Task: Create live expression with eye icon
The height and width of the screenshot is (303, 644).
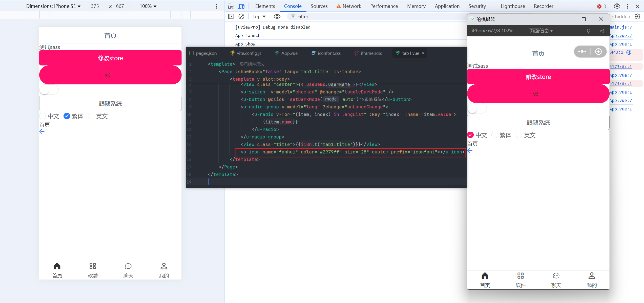Action: click(277, 16)
